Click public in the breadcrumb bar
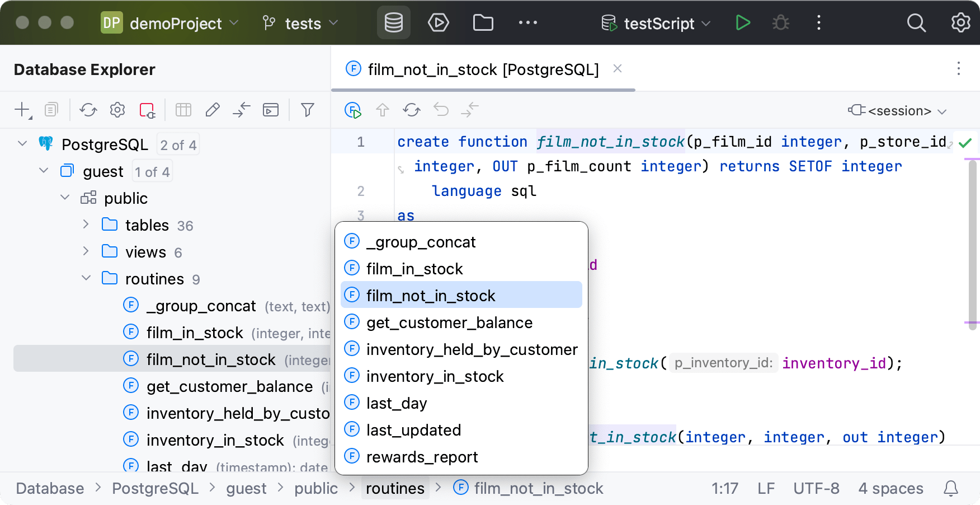 [316, 489]
